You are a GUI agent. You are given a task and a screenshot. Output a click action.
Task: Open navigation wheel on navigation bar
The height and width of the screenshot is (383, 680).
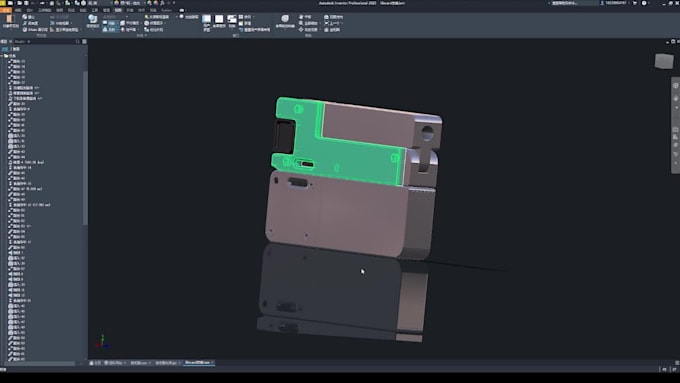(x=675, y=85)
